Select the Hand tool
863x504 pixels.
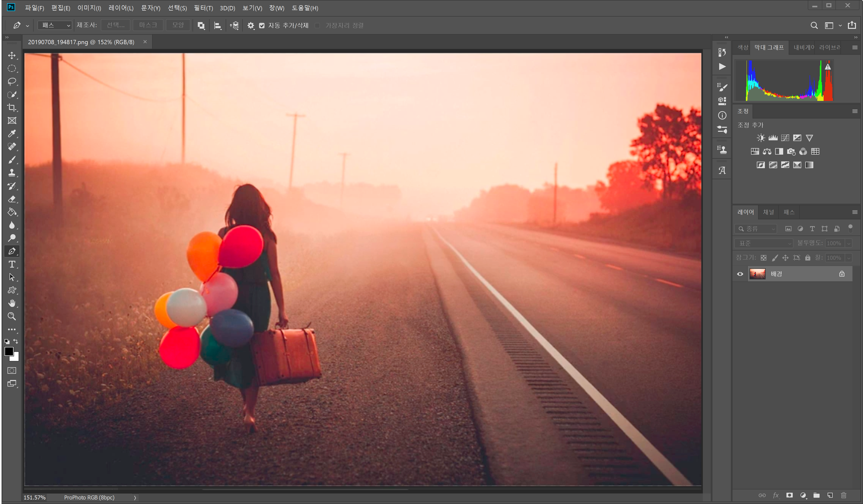coord(12,303)
